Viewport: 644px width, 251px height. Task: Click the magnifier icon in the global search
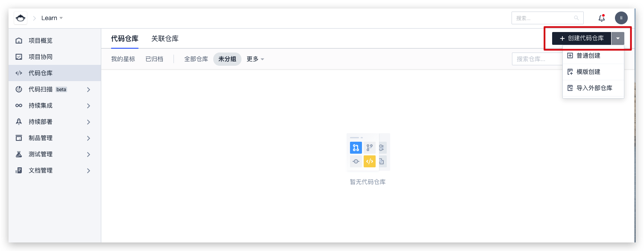click(576, 18)
